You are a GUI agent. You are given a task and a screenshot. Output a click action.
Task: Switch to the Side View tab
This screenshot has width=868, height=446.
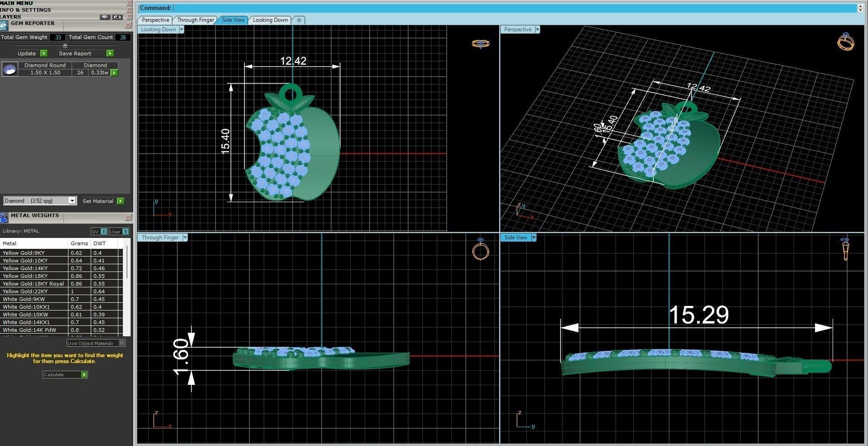[x=233, y=20]
